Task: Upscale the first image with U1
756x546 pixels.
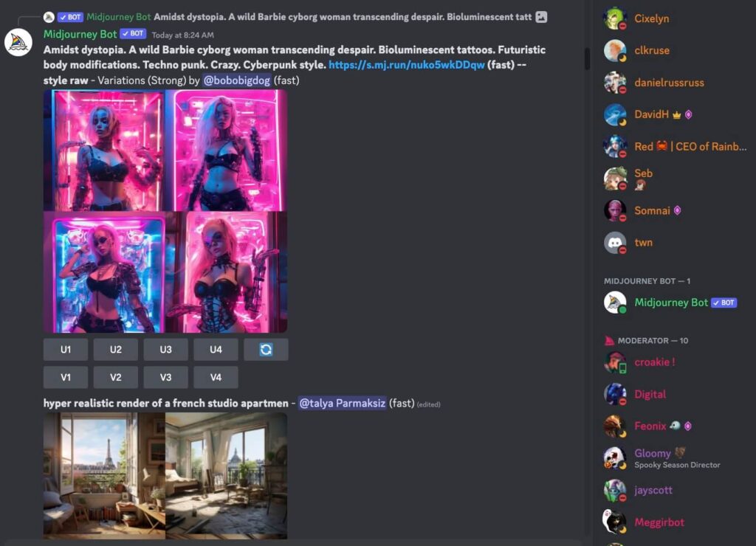Action: pos(66,350)
